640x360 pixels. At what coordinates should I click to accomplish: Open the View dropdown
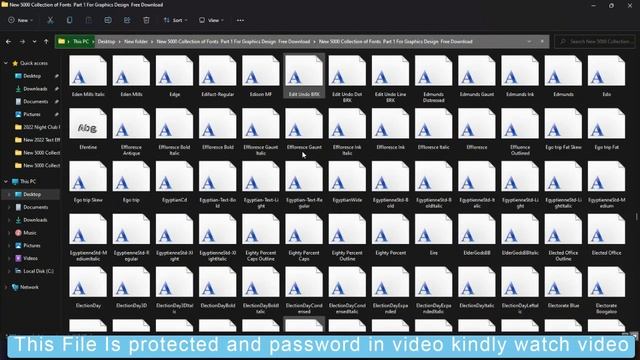click(x=211, y=20)
